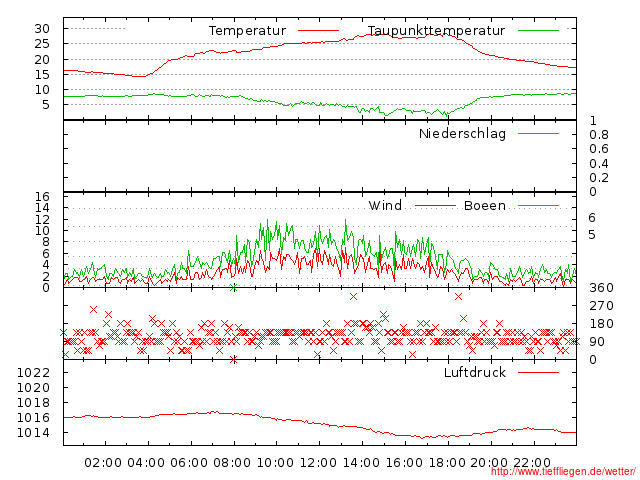Click the 08:00 time axis label
The image size is (640, 480).
232,463
